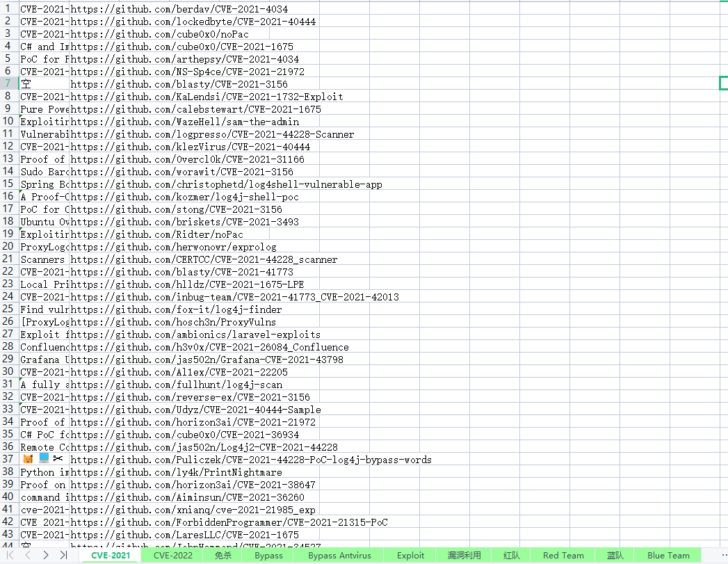Select row header 37
Image resolution: width=728 pixels, height=564 pixels.
point(8,459)
